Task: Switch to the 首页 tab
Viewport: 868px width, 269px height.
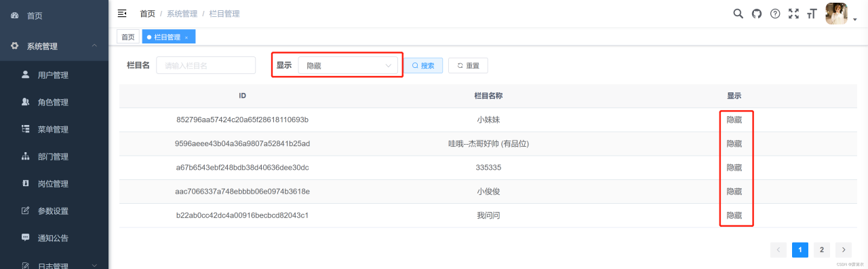Action: point(127,37)
